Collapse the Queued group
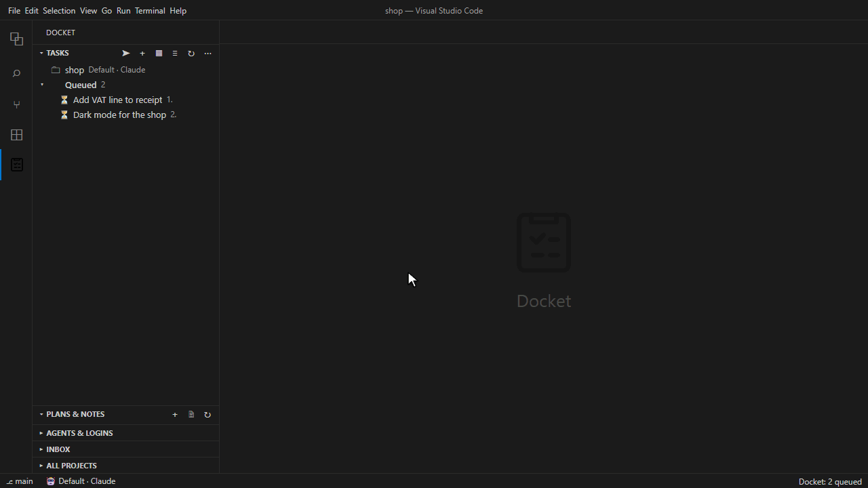Viewport: 868px width, 488px height. (42, 85)
